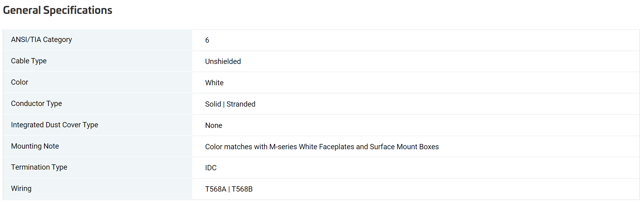The height and width of the screenshot is (203, 644).
Task: Click the General Specifications heading
Action: click(57, 10)
